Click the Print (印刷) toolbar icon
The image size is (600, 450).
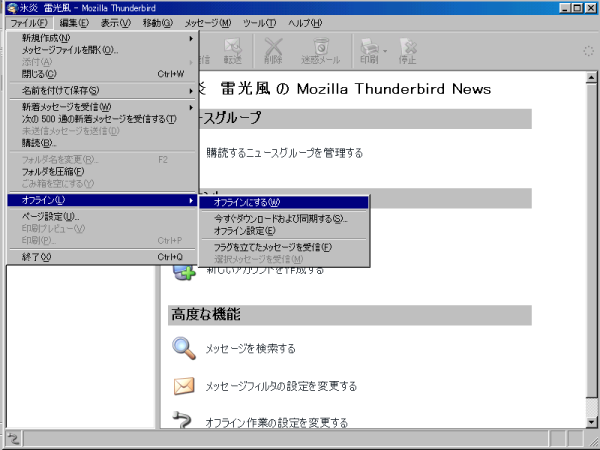(x=369, y=51)
